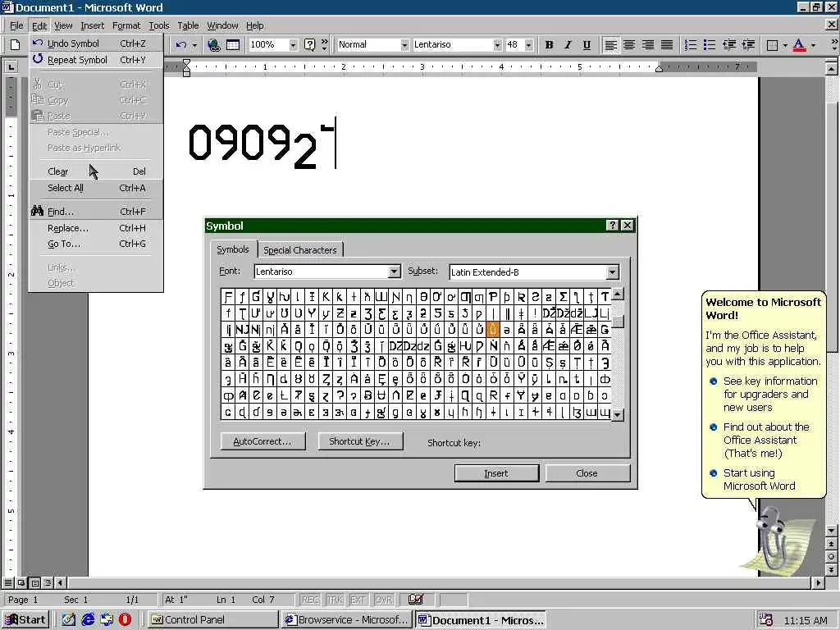Choose Select All from Edit menu
Screen dimensions: 840x630
(x=97, y=188)
